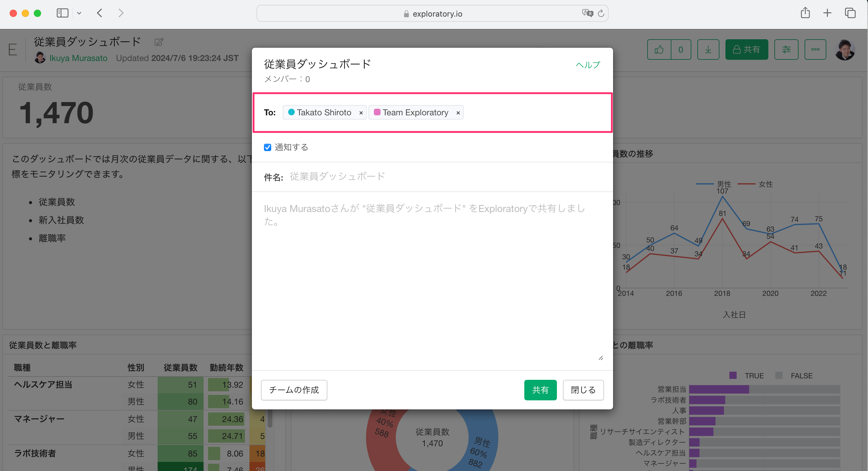This screenshot has height=471, width=868.
Task: Click the 営業担当 bar in attrition chart
Action: (719, 389)
